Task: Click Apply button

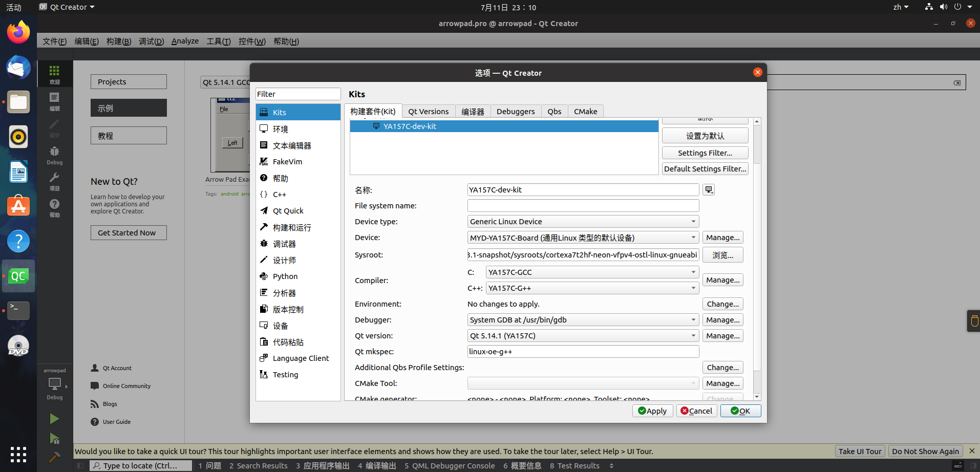Action: [652, 411]
